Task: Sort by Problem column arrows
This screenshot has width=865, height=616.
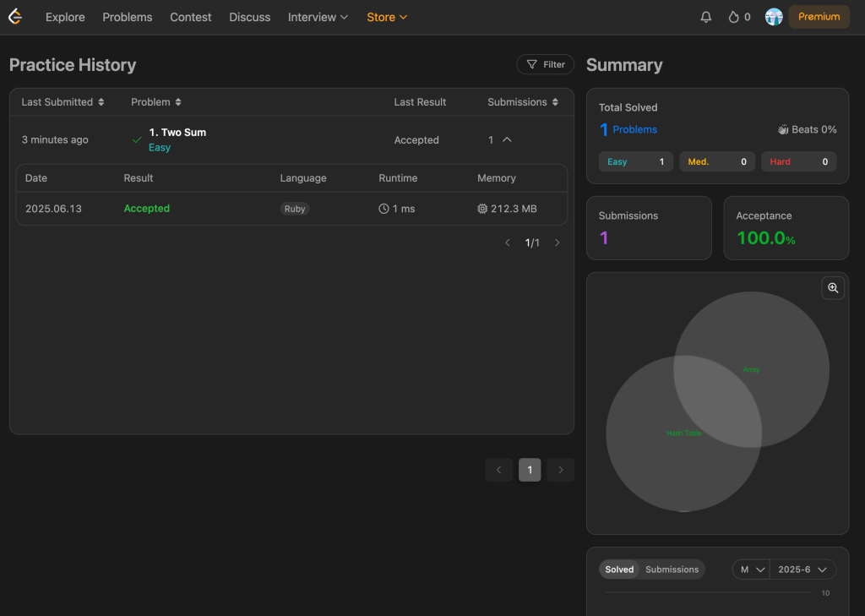Action: [x=178, y=102]
